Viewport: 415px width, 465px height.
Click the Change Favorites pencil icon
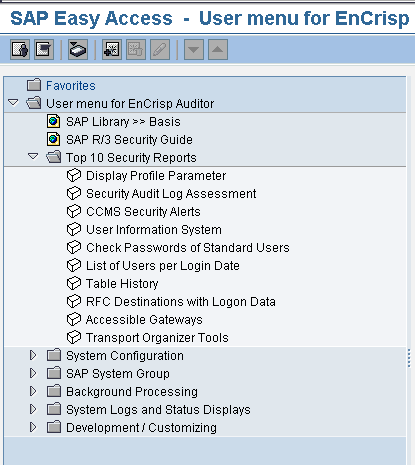tap(160, 50)
